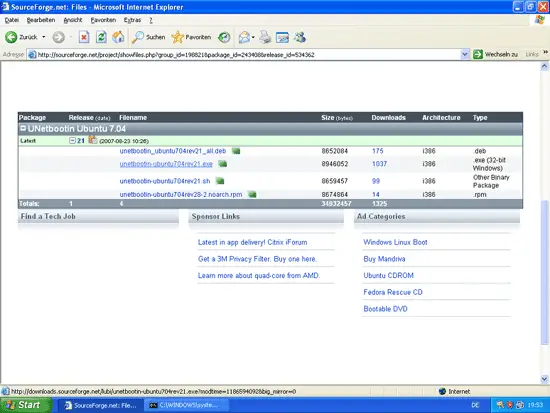
Task: Open the Suchen search toolbar button
Action: point(148,37)
